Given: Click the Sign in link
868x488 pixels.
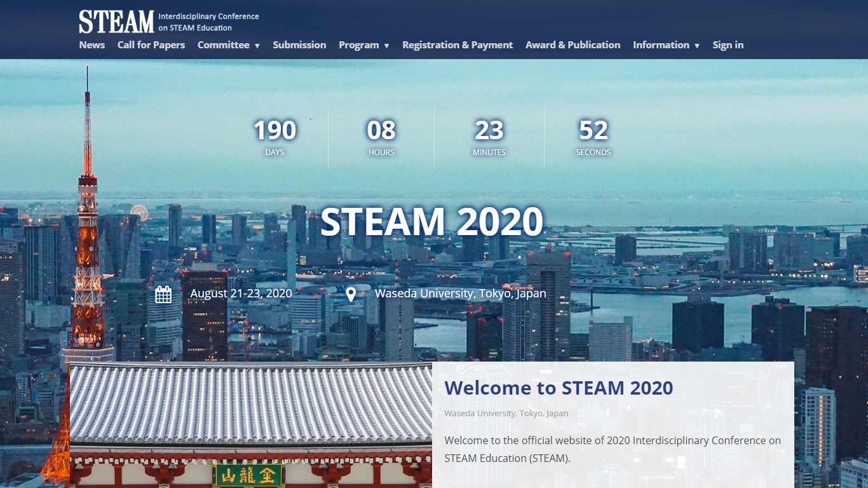Looking at the screenshot, I should click(728, 45).
